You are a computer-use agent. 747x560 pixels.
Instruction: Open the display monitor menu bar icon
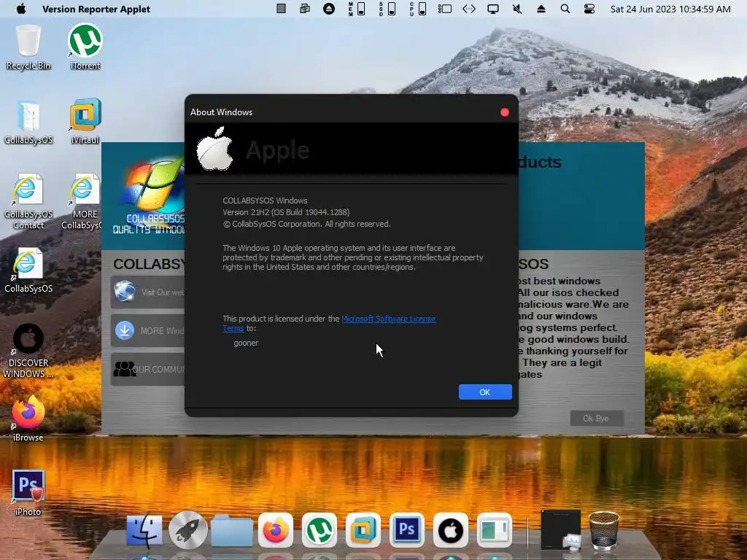pos(493,9)
